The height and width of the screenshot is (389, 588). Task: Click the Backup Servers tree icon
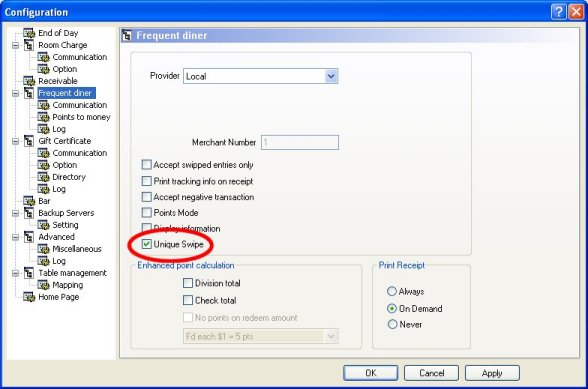tap(29, 213)
